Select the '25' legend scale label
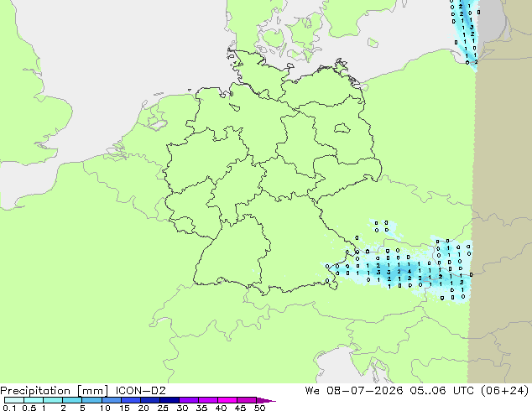The height and width of the screenshot is (411, 532). coord(163,408)
